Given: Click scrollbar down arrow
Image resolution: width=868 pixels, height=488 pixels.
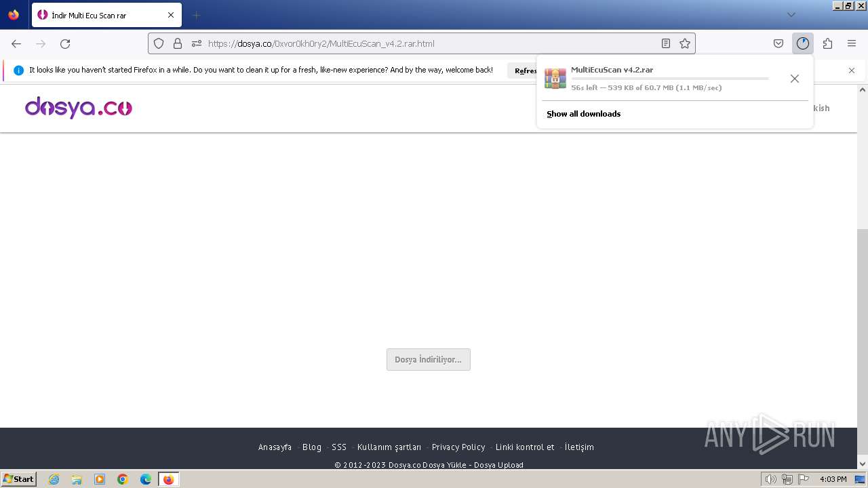Looking at the screenshot, I should coord(863,464).
